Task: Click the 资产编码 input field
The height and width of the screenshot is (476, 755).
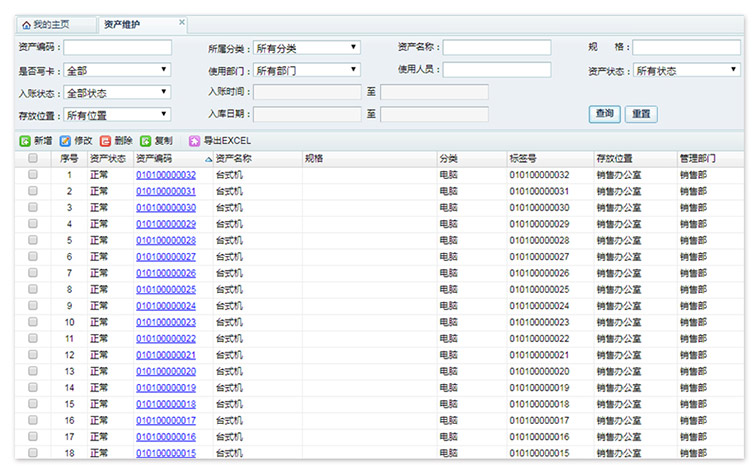Action: [117, 48]
